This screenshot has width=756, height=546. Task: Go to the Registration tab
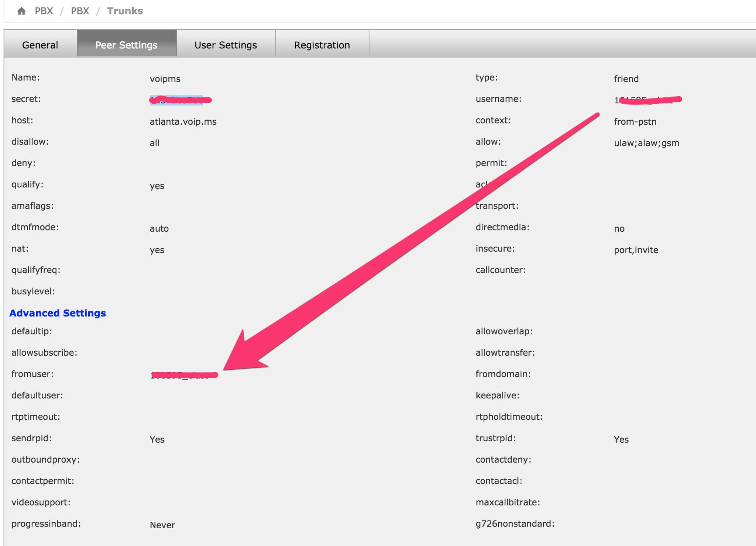tap(322, 45)
